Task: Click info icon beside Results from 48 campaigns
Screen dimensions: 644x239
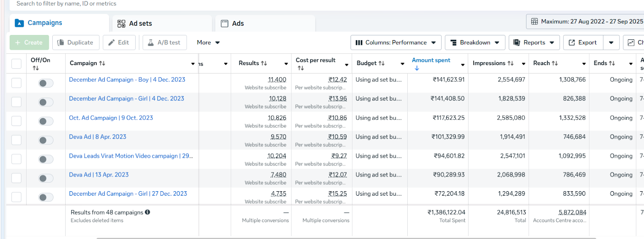Action: [148, 212]
